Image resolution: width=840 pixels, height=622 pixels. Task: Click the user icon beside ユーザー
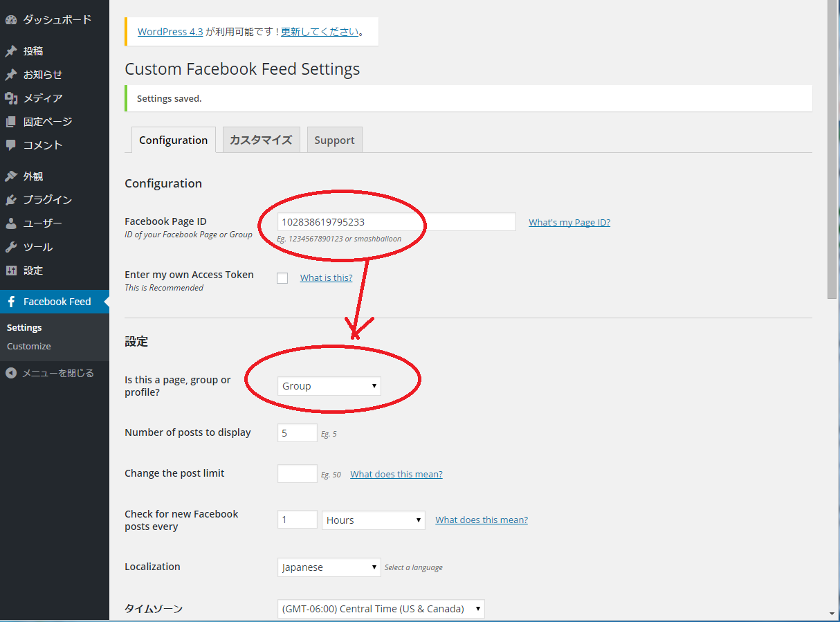click(x=11, y=223)
